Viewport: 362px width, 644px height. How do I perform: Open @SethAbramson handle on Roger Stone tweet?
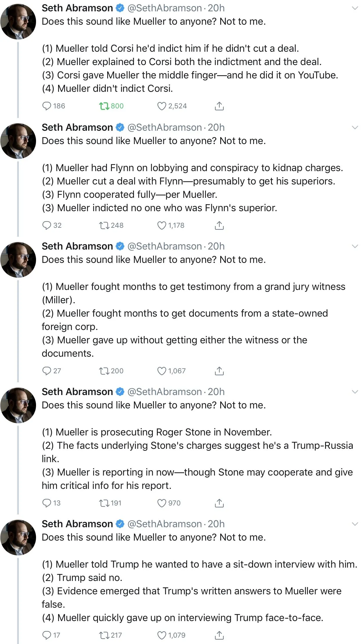click(x=164, y=392)
